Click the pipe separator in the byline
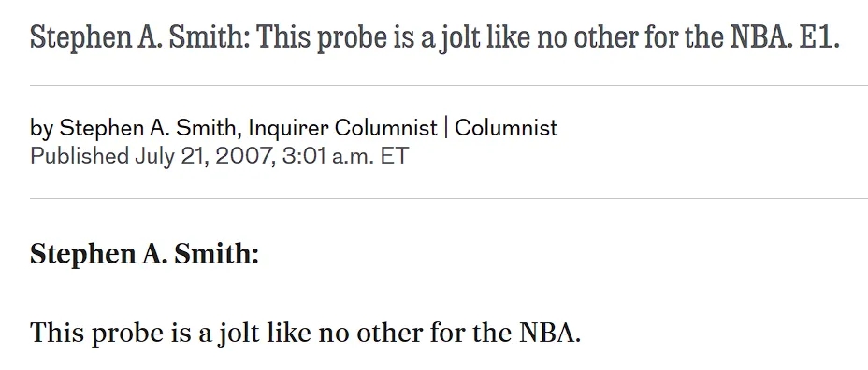 tap(446, 128)
